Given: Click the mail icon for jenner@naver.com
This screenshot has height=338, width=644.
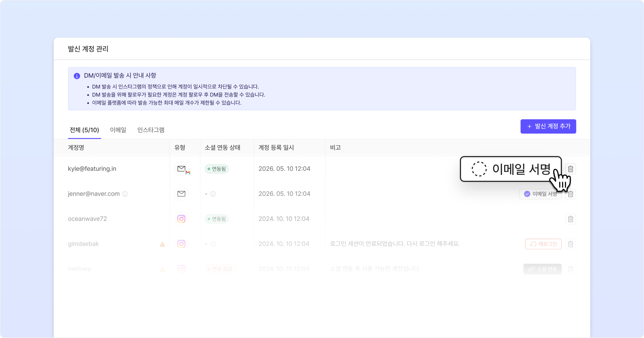Looking at the screenshot, I should tap(181, 194).
